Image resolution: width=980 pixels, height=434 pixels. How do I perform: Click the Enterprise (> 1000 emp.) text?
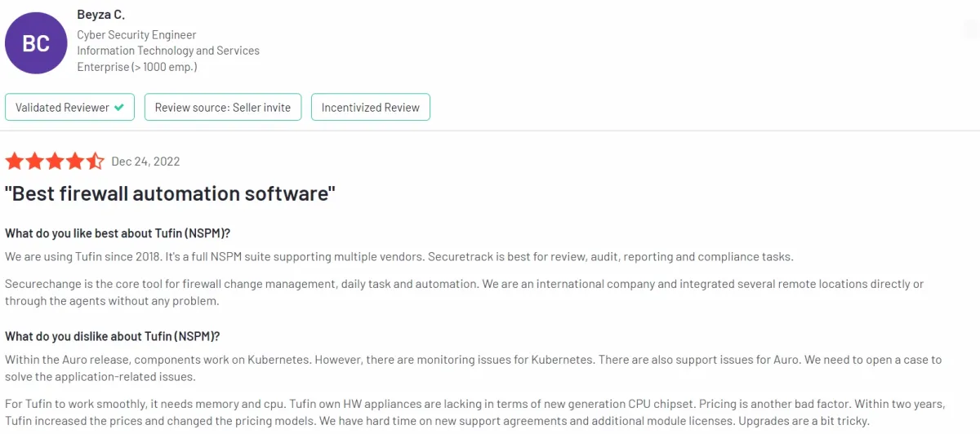click(137, 67)
